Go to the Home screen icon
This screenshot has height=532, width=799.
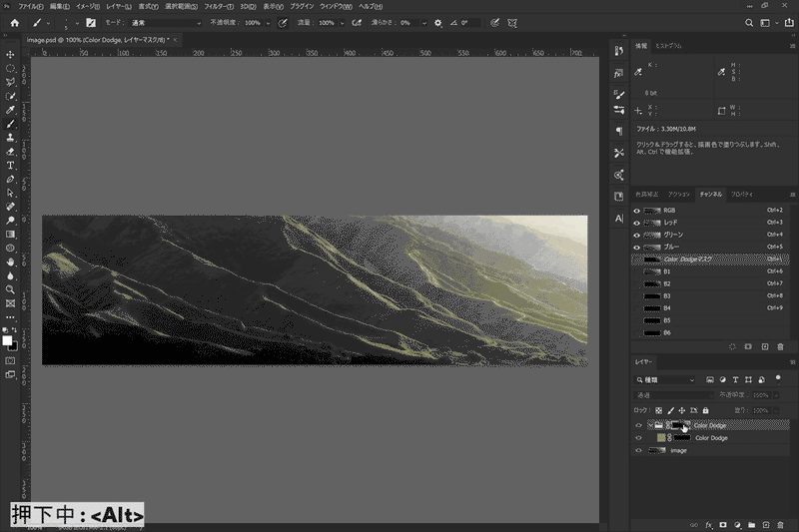[15, 23]
